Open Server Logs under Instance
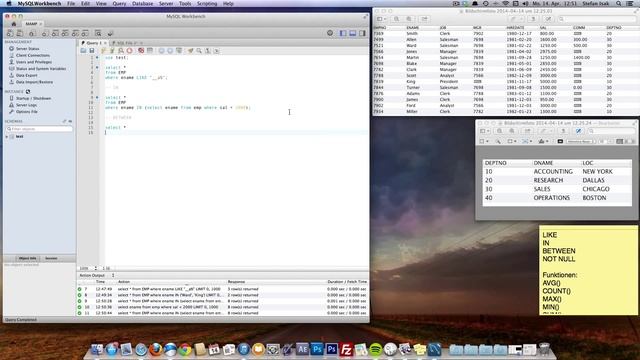 tap(26, 105)
